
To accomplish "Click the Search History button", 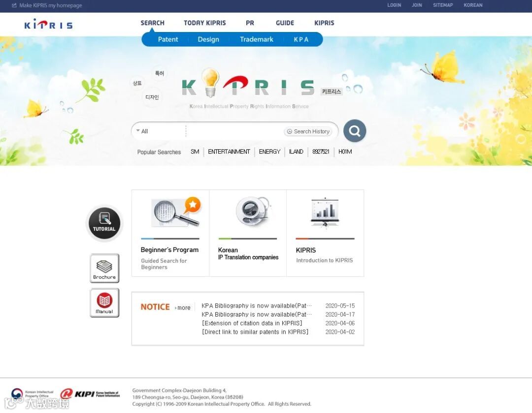I will (308, 131).
